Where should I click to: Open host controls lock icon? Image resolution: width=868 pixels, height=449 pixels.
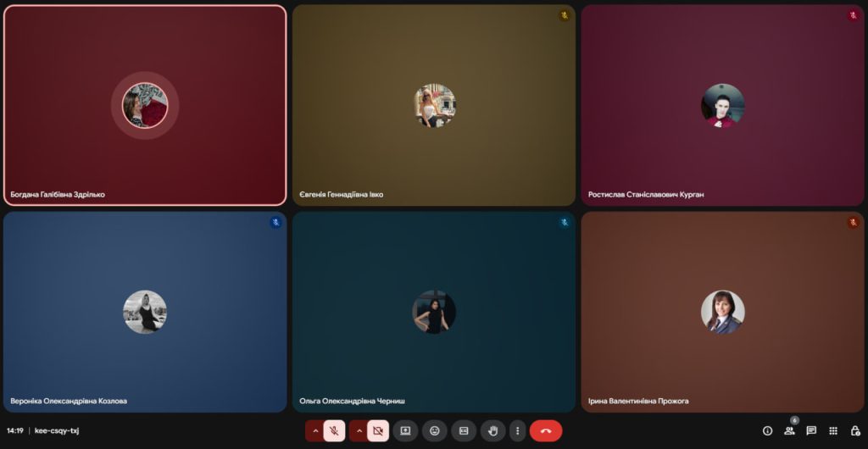(855, 430)
